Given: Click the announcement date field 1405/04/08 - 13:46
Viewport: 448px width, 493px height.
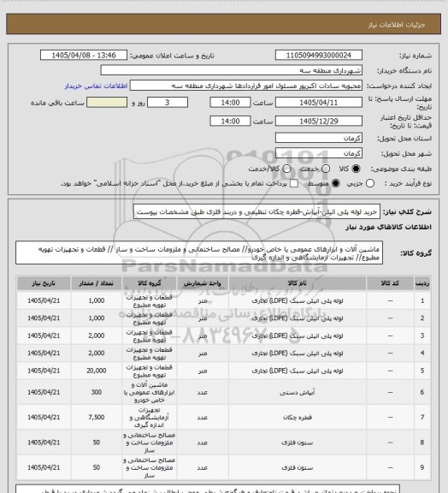Looking at the screenshot, I should [x=84, y=56].
